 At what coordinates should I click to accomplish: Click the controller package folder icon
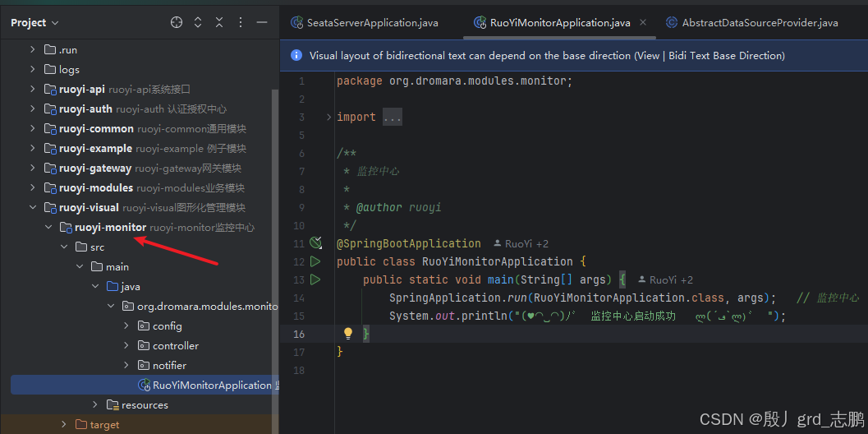(x=144, y=346)
